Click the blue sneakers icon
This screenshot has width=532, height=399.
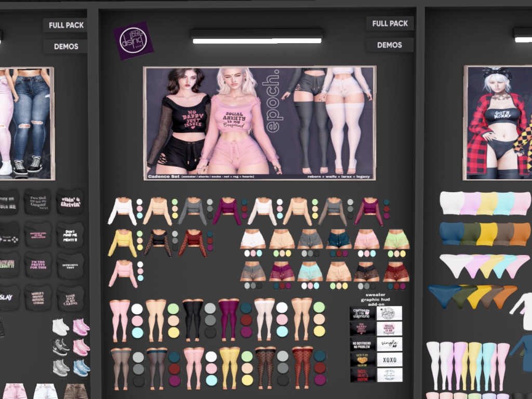(x=80, y=367)
